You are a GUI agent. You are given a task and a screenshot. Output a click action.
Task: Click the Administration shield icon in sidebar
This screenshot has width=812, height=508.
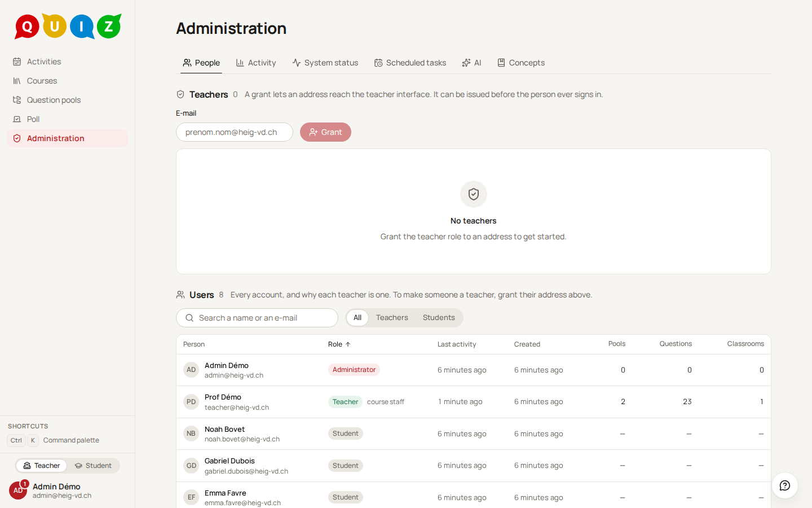click(17, 138)
